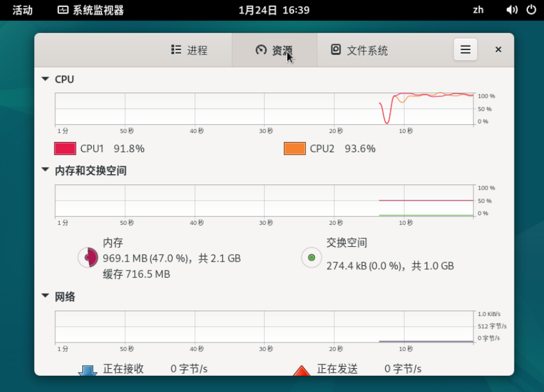Screen dimensions: 544x392
Task: Open the zh input source menu
Action: click(478, 10)
